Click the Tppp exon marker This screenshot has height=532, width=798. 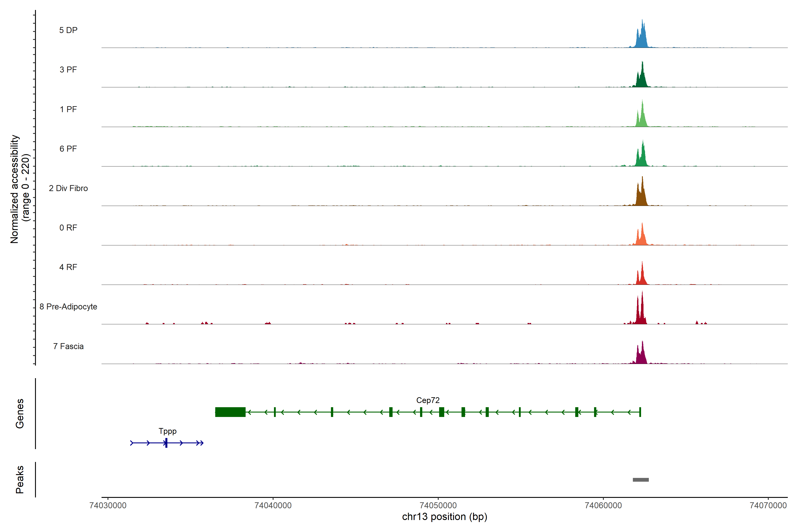click(x=166, y=443)
